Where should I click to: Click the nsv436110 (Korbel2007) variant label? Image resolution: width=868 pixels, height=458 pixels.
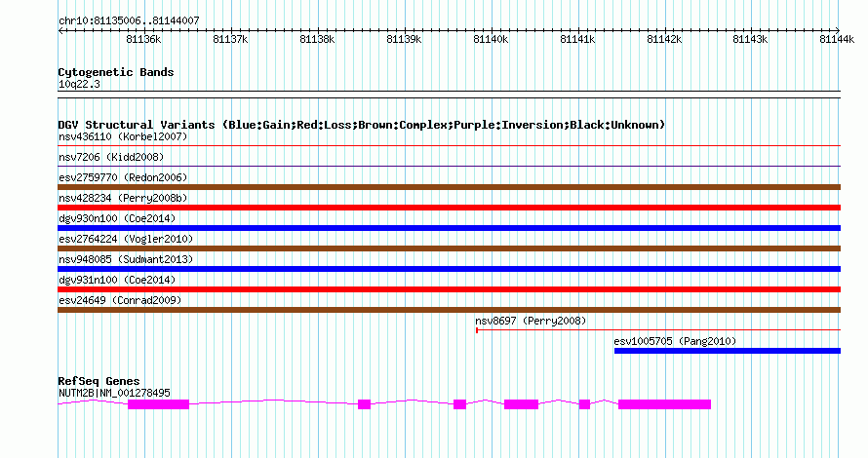tap(123, 136)
